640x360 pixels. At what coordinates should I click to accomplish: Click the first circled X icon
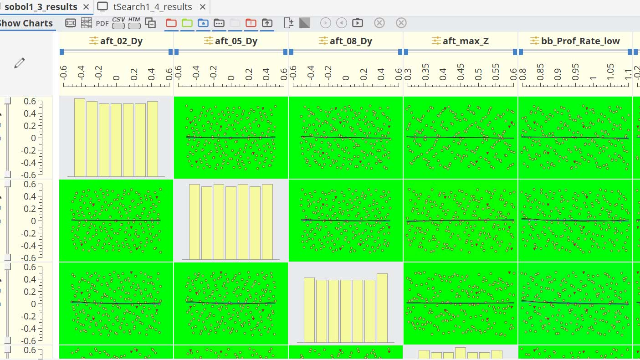click(x=380, y=23)
